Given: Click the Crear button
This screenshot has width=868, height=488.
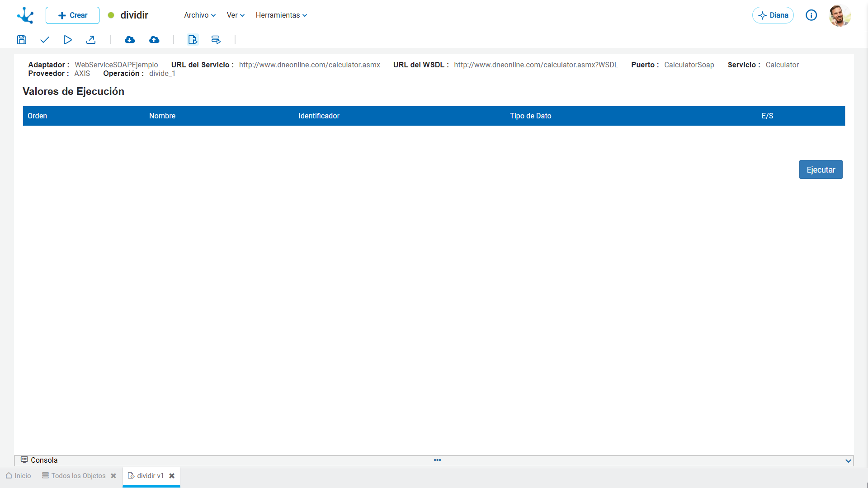Looking at the screenshot, I should coord(72,15).
